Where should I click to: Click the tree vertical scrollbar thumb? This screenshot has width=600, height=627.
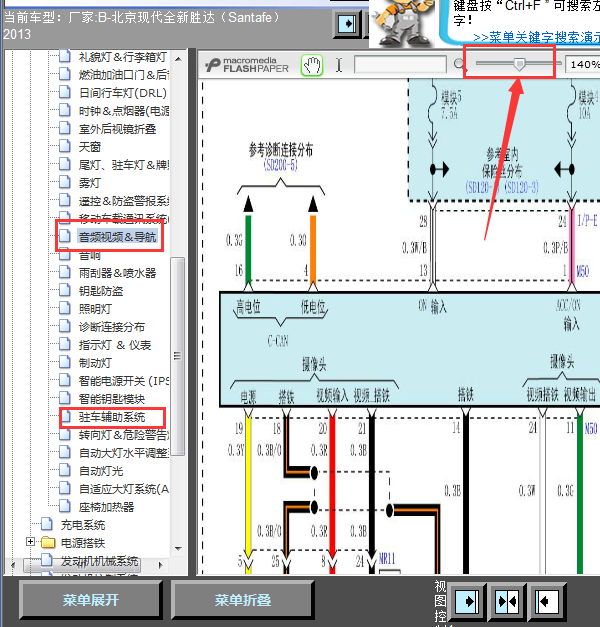click(x=178, y=356)
